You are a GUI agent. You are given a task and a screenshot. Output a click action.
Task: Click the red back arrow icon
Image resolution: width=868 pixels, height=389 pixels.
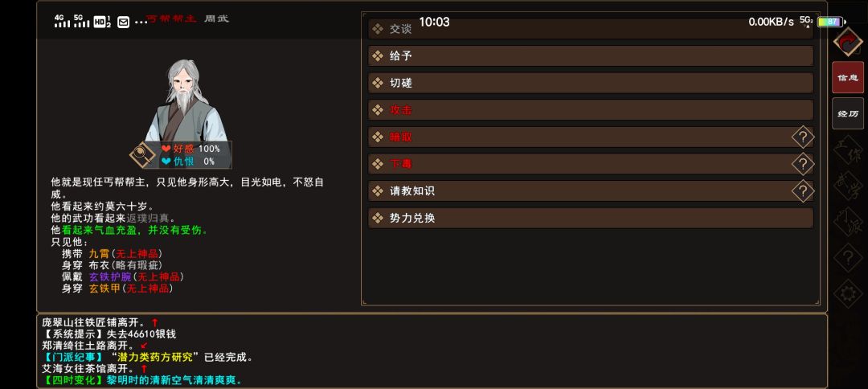click(x=848, y=41)
